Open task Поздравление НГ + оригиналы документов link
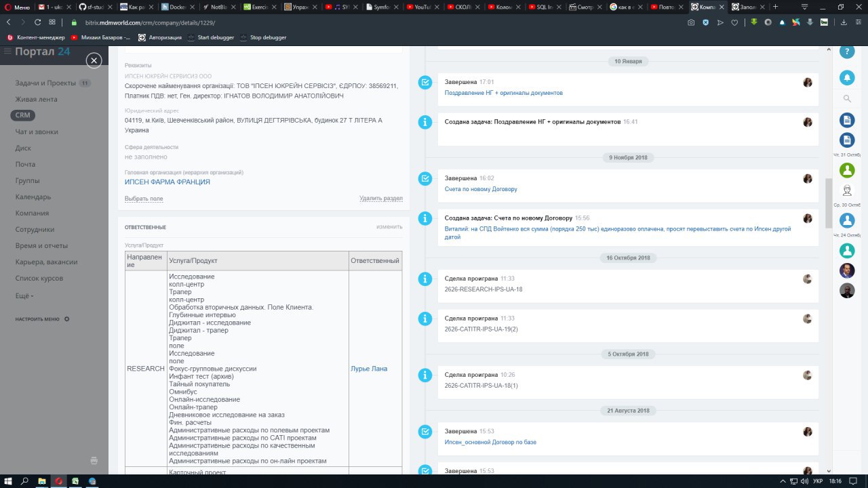The image size is (868, 488). coord(504,93)
